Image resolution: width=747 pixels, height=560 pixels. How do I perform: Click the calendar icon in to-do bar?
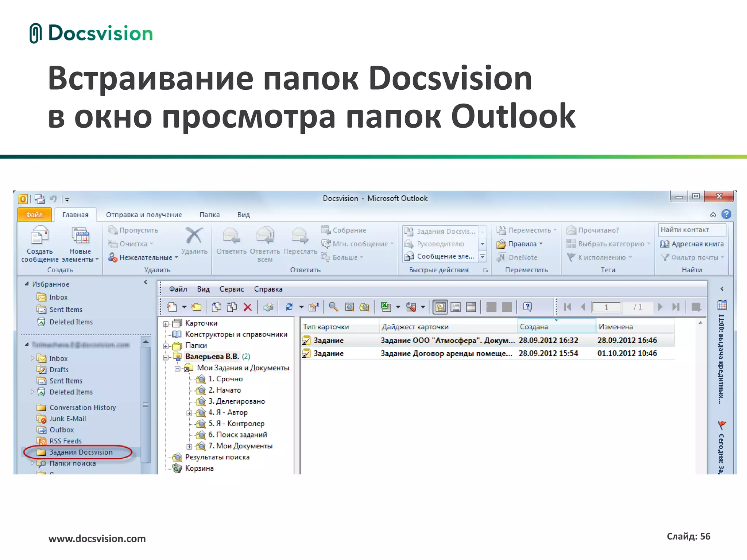pyautogui.click(x=722, y=305)
